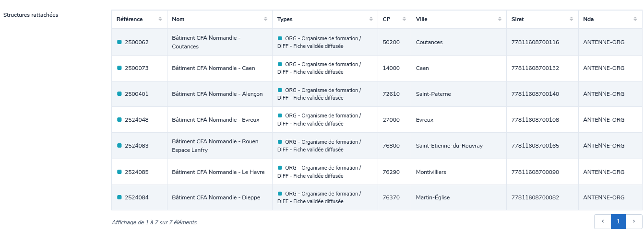Select Siret 77811608700090 cell
Screen dimensions: 644x231
click(x=535, y=172)
